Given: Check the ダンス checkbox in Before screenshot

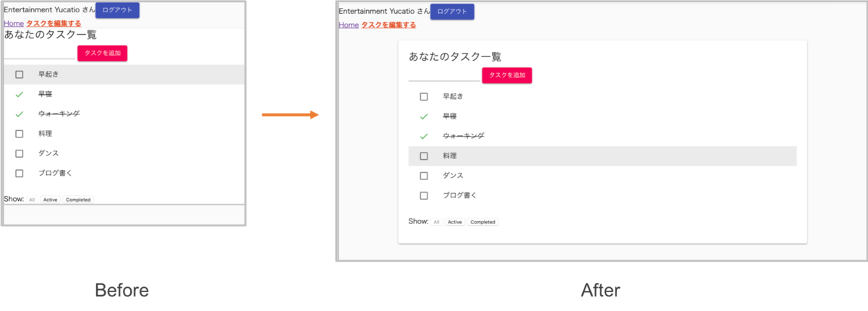Looking at the screenshot, I should [x=20, y=153].
